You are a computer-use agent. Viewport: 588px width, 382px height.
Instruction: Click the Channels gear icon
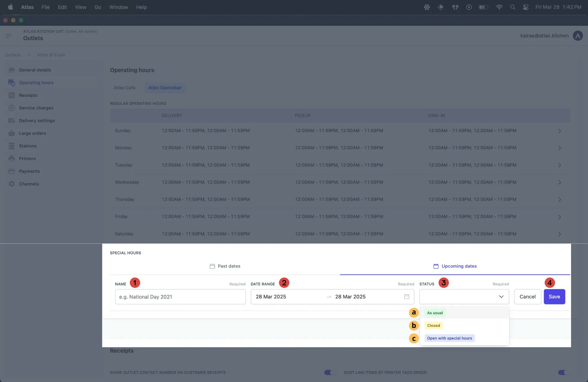[11, 184]
